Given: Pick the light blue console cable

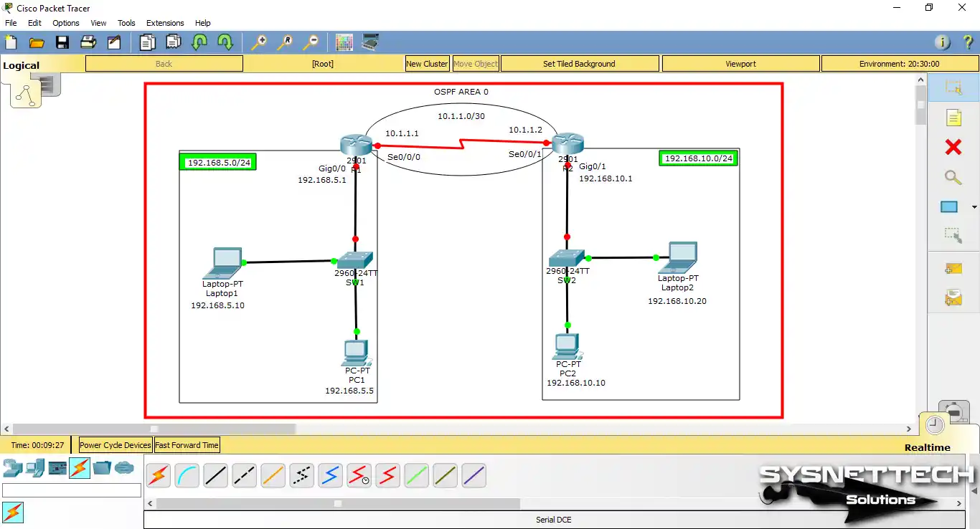Looking at the screenshot, I should 187,475.
